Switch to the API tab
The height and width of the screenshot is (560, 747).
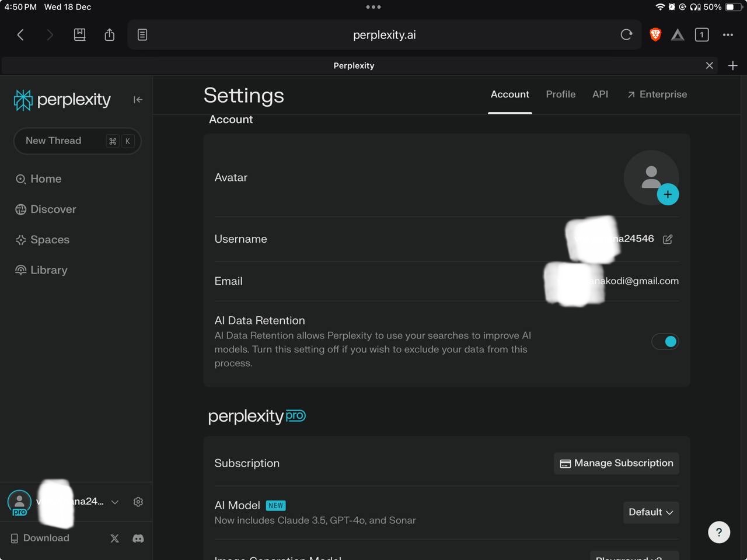pos(600,94)
